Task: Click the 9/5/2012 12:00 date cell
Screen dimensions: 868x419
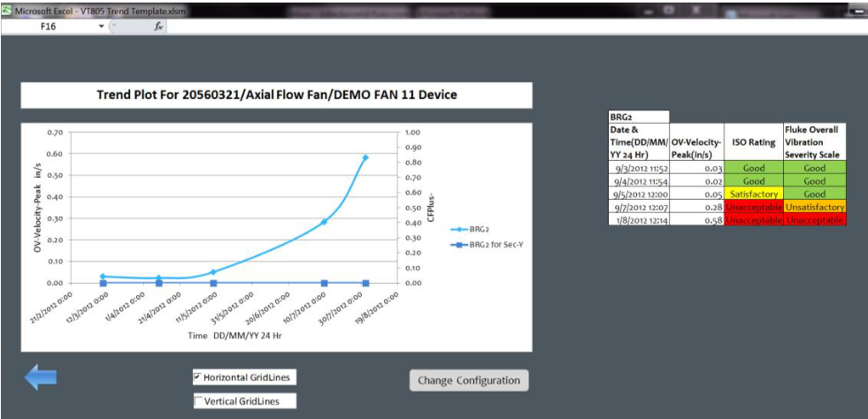Action: click(639, 194)
